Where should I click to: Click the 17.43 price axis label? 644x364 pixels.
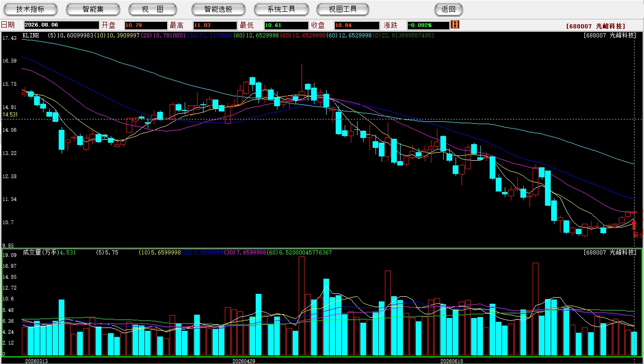tap(9, 38)
